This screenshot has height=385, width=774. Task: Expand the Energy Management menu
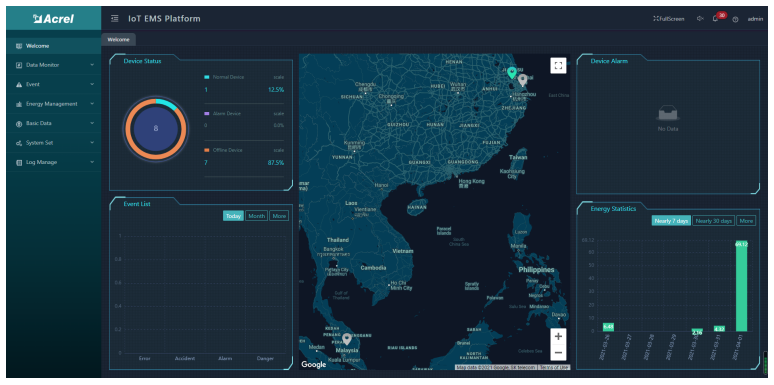click(x=54, y=104)
